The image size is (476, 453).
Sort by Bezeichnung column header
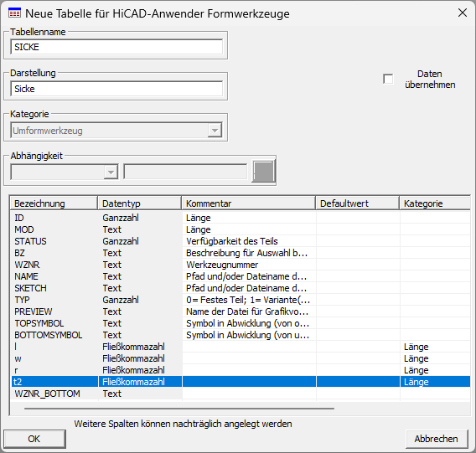coord(54,203)
